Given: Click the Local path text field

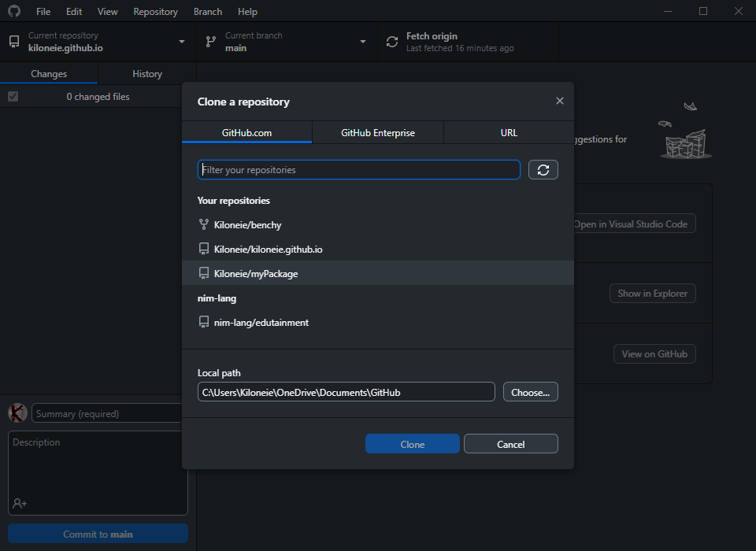Looking at the screenshot, I should pos(346,392).
